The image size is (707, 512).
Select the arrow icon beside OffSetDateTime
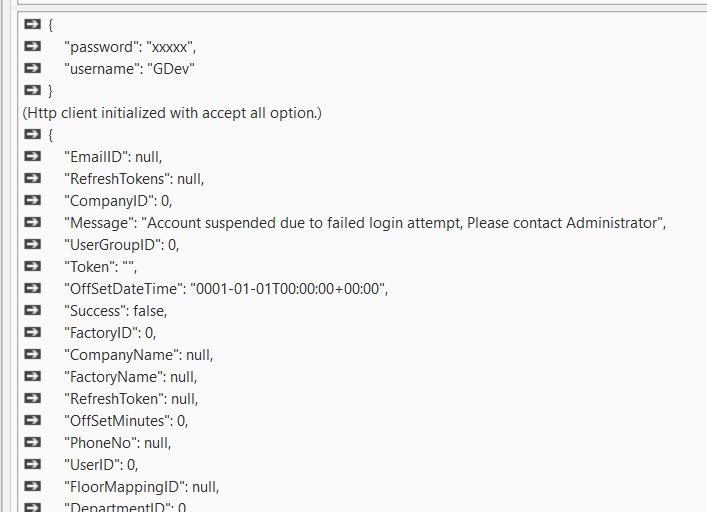(32, 288)
